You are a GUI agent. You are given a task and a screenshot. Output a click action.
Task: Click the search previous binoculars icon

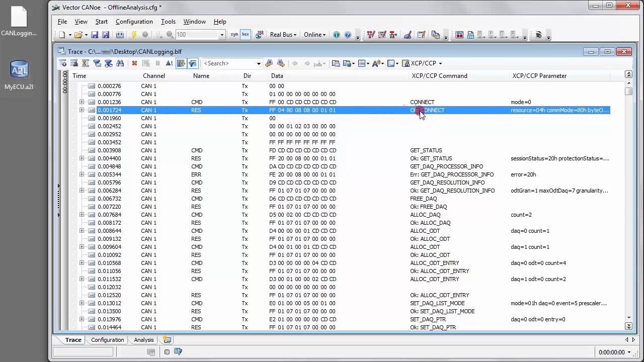pyautogui.click(x=269, y=63)
